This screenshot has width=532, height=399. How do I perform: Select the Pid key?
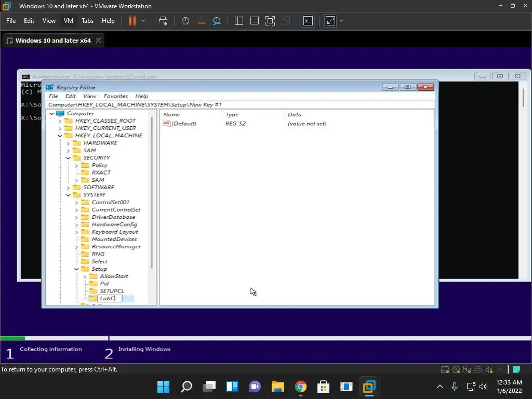(104, 284)
